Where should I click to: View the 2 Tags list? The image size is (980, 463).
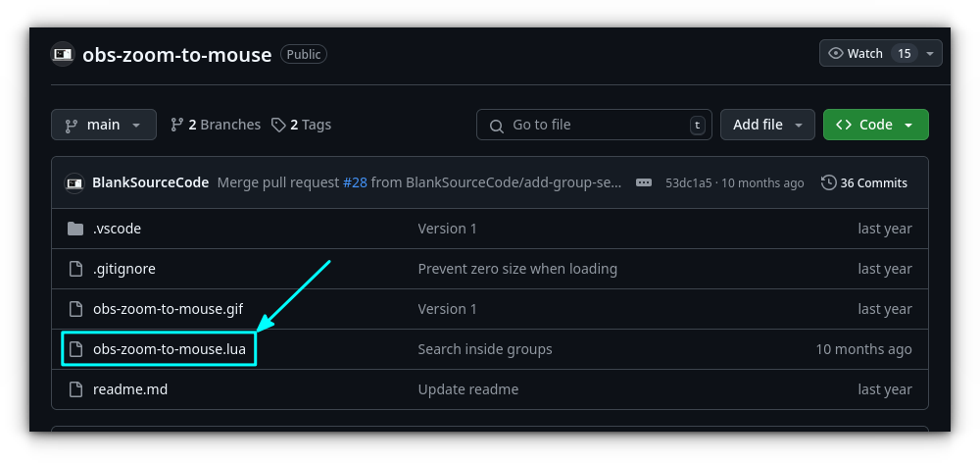302,125
